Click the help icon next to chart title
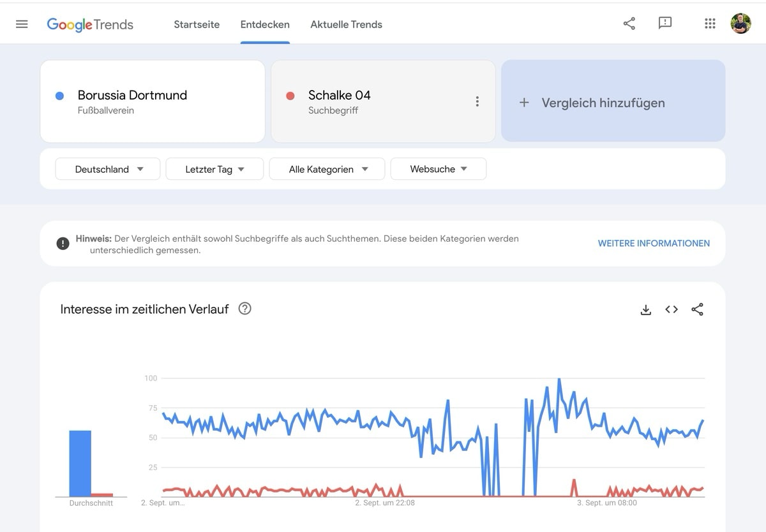 (x=244, y=309)
